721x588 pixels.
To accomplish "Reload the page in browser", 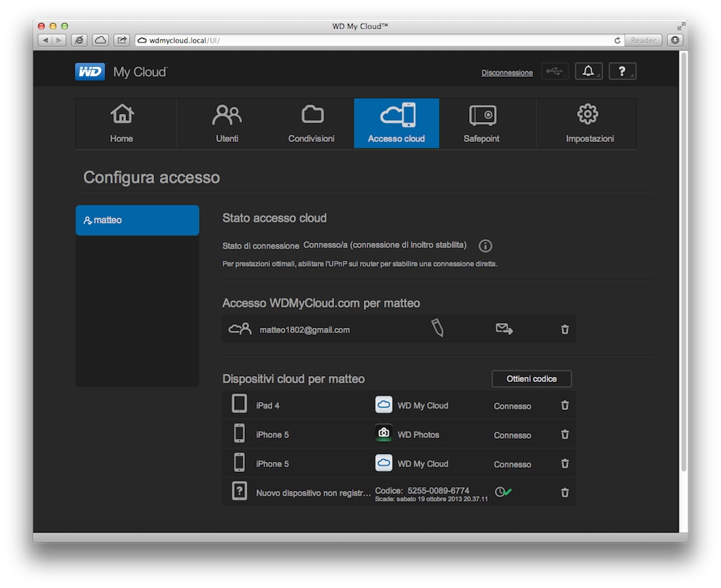I will (x=617, y=40).
